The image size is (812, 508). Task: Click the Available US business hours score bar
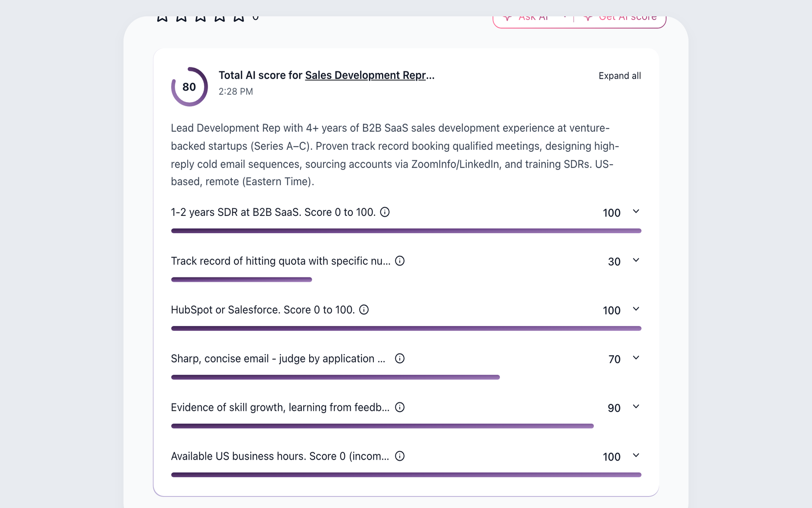click(406, 475)
